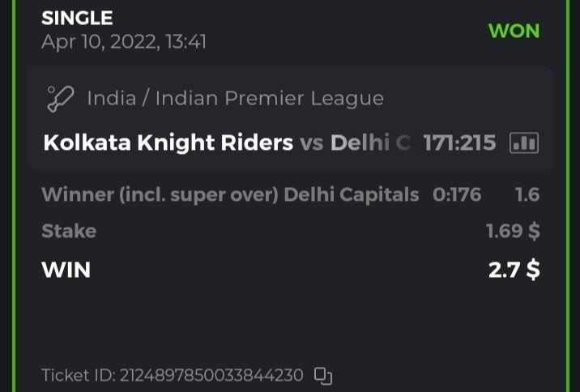The height and width of the screenshot is (392, 580).
Task: Click the 171:215 match score
Action: coord(459,143)
